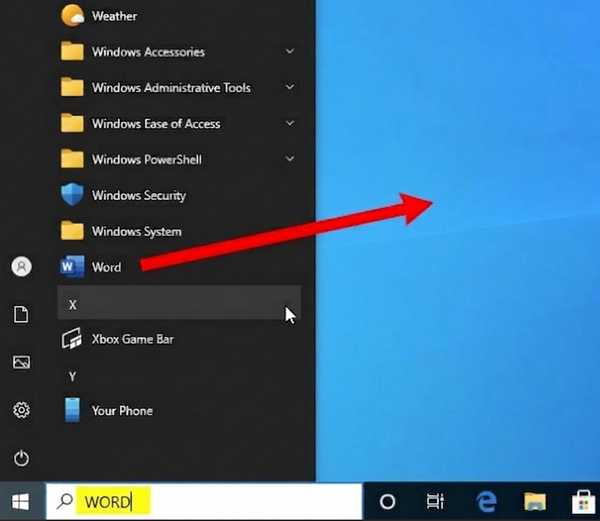Open the Xbox Game Bar icon
The width and height of the screenshot is (600, 521).
pos(72,339)
